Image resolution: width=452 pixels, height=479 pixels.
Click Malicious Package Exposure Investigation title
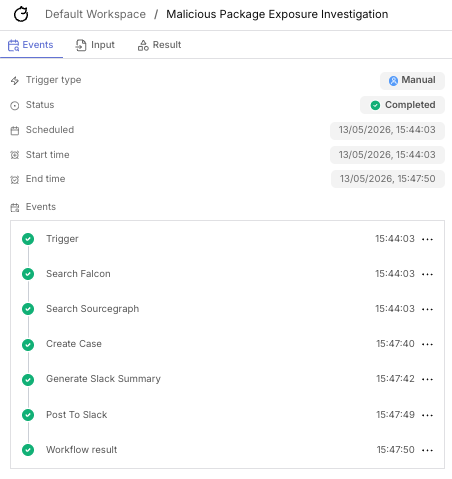[277, 14]
